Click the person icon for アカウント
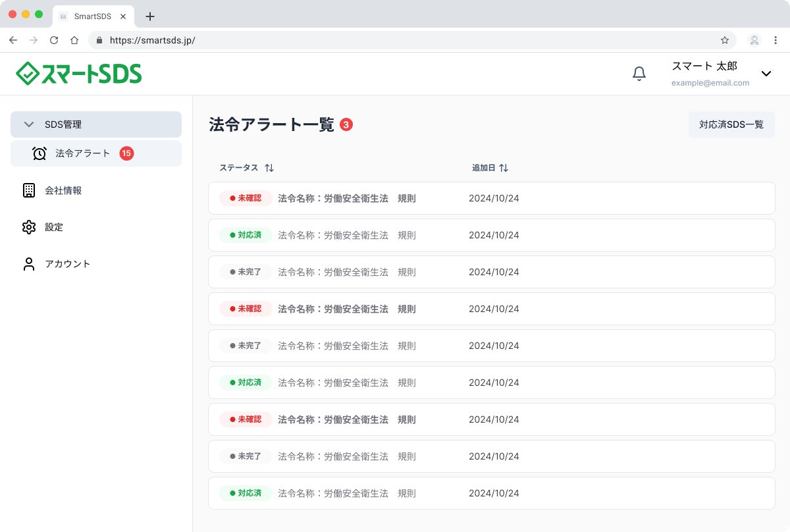790x532 pixels. (28, 264)
